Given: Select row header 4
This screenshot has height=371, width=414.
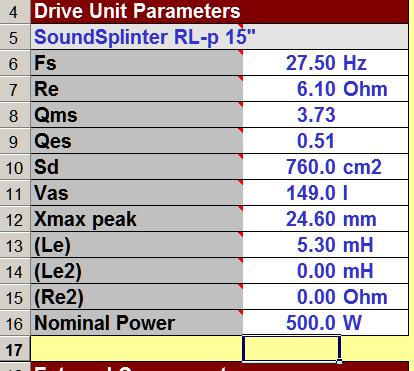Looking at the screenshot, I should 15,11.
